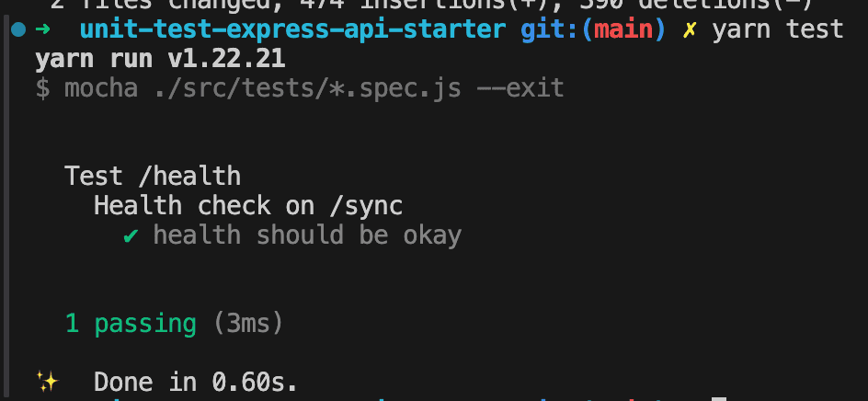Click the unit-test-express-api-starter directory name

click(292, 29)
